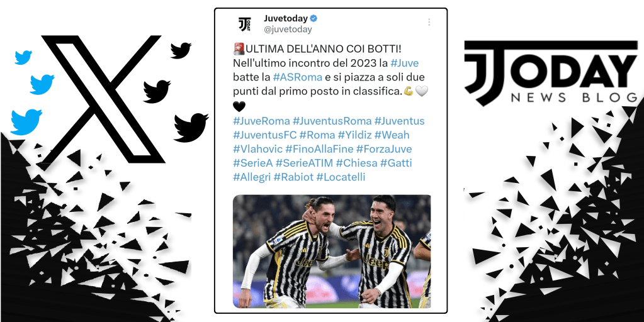Click the black heart emoji

click(239, 107)
